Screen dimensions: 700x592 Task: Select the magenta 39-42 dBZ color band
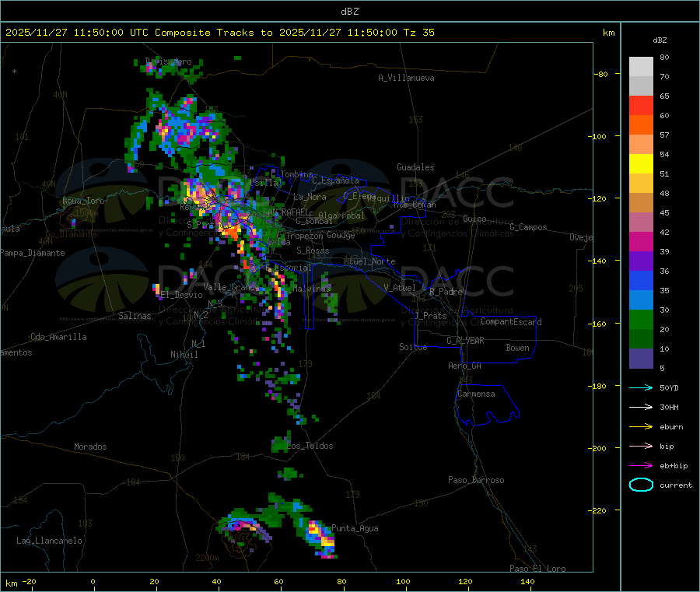point(641,241)
